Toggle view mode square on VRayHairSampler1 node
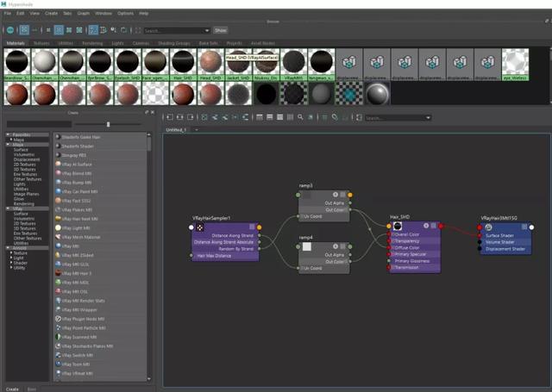The image size is (552, 392). point(252,227)
